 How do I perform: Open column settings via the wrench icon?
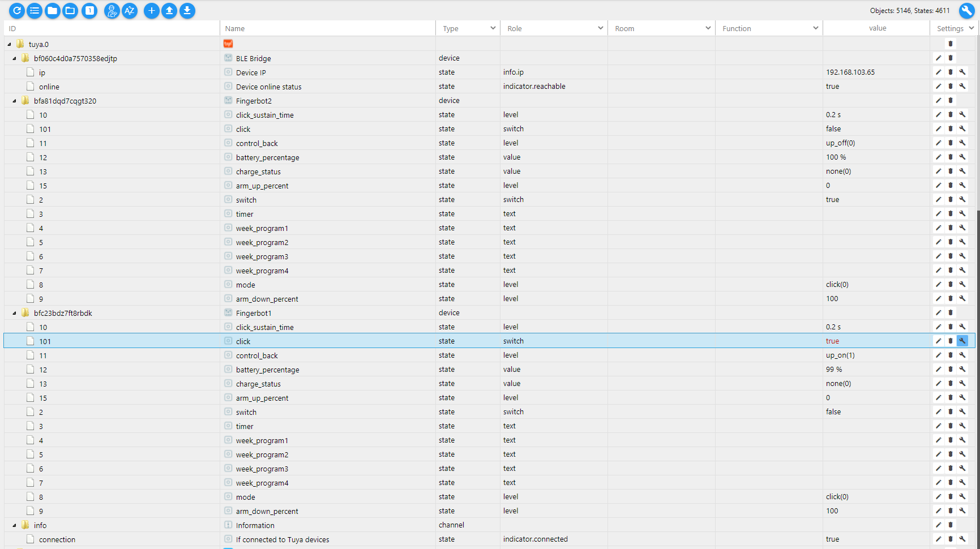click(966, 11)
